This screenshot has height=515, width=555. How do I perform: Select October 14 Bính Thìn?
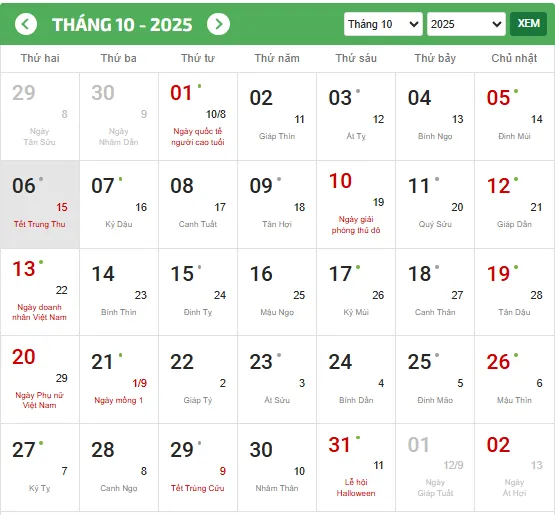click(119, 292)
